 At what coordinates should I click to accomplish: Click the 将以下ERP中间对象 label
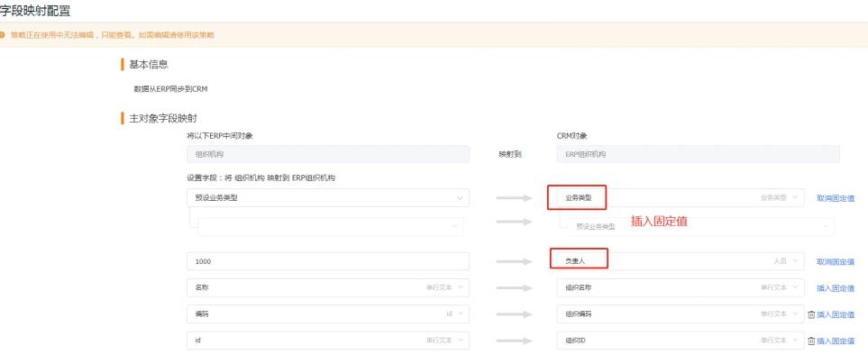coord(220,135)
